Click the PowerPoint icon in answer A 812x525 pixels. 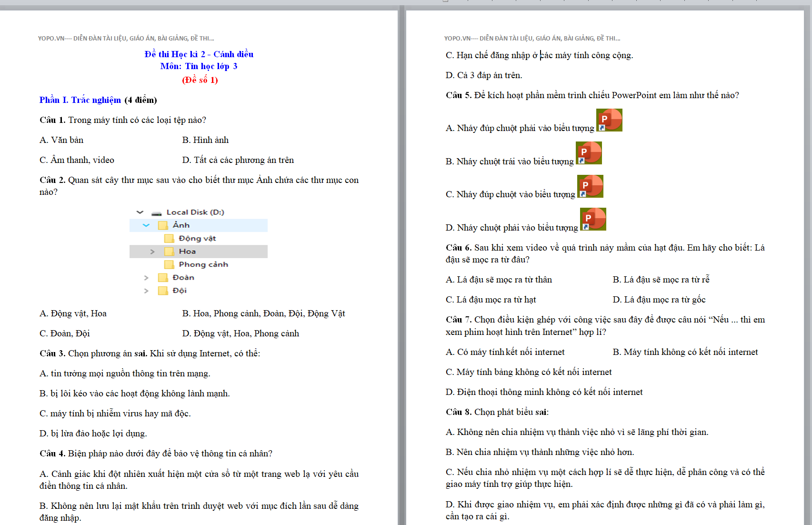(x=609, y=120)
